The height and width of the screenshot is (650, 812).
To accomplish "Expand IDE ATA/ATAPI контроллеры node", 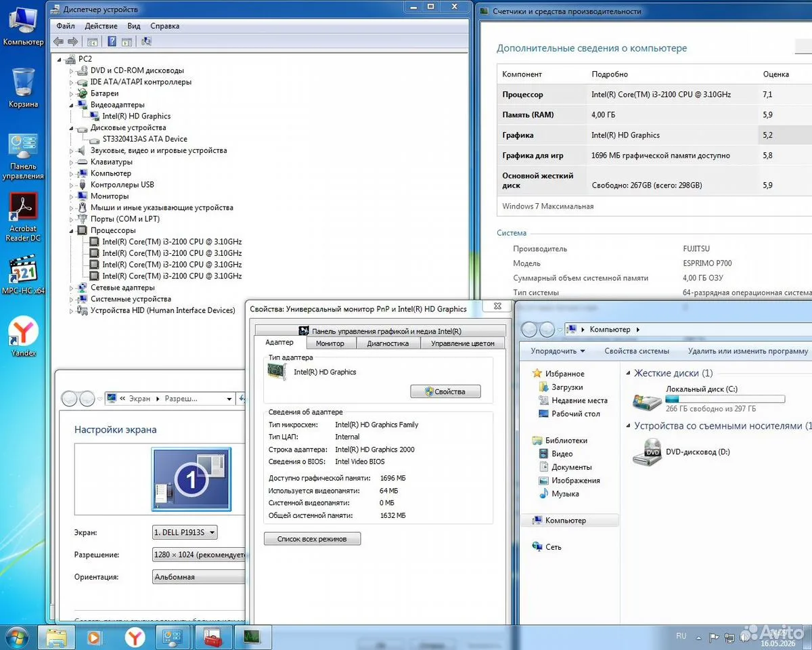I will [x=71, y=82].
